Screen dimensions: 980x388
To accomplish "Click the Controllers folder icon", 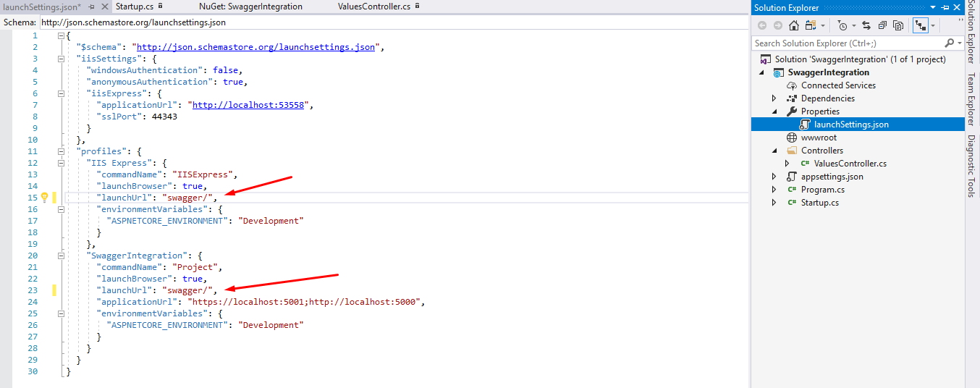I will point(792,151).
